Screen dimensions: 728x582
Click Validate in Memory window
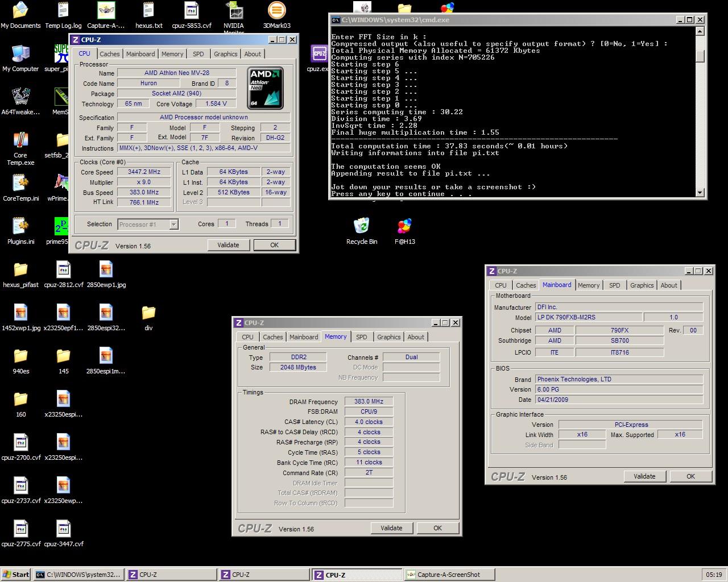[x=391, y=528]
